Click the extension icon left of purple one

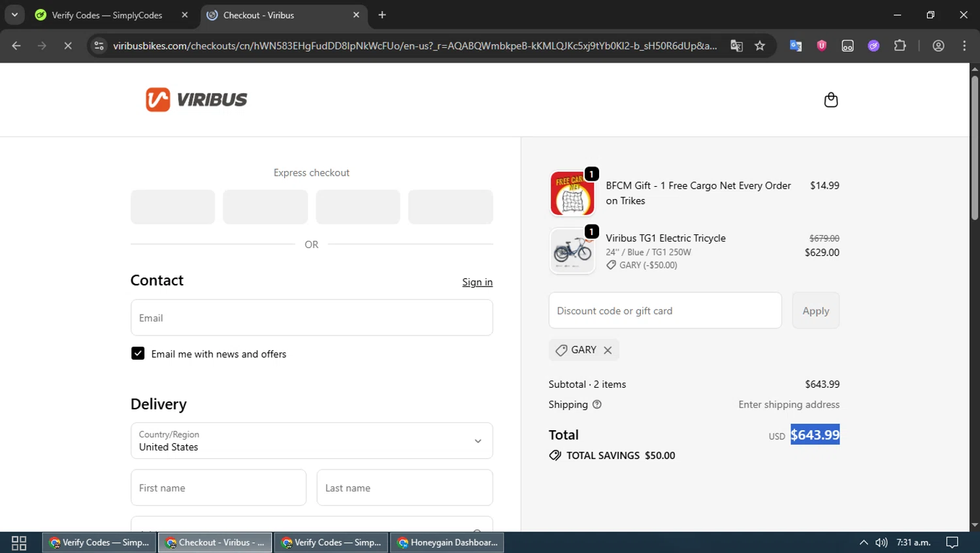[x=847, y=46]
